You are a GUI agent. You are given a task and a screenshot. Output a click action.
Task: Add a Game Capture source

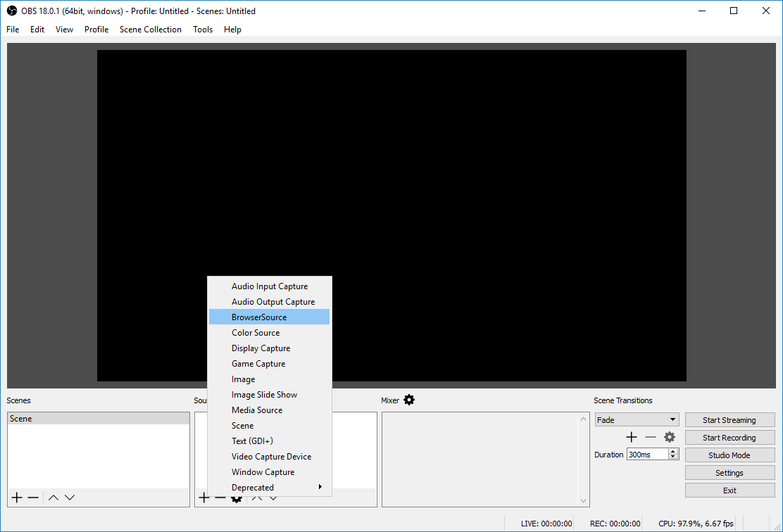269,363
